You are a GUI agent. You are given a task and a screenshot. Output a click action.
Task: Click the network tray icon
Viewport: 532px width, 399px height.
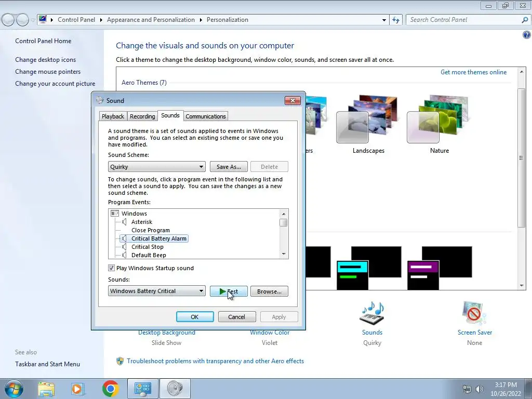[x=467, y=389]
